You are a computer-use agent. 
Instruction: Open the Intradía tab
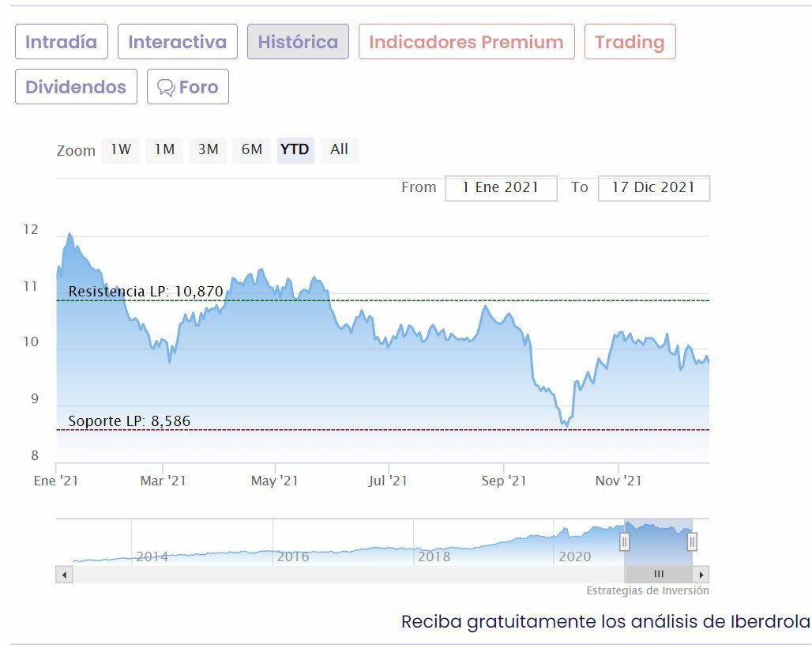pyautogui.click(x=61, y=42)
